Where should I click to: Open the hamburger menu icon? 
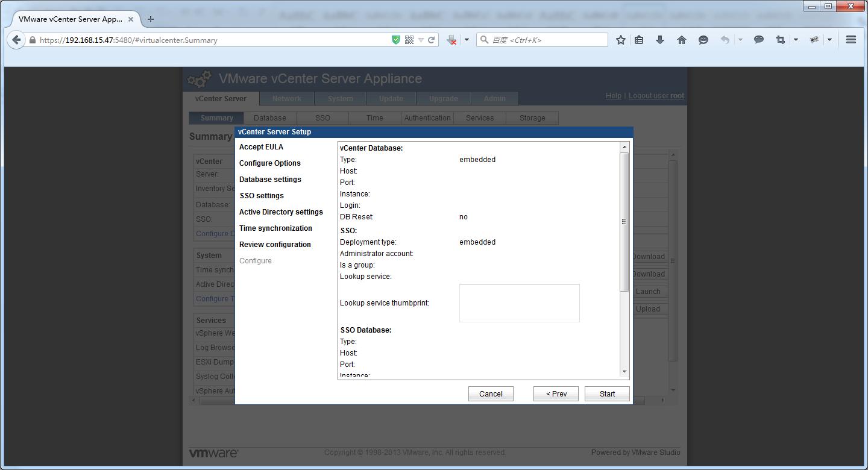click(851, 40)
